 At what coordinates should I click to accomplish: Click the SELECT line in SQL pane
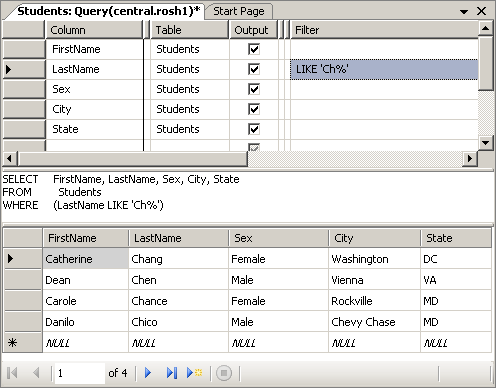[121, 179]
